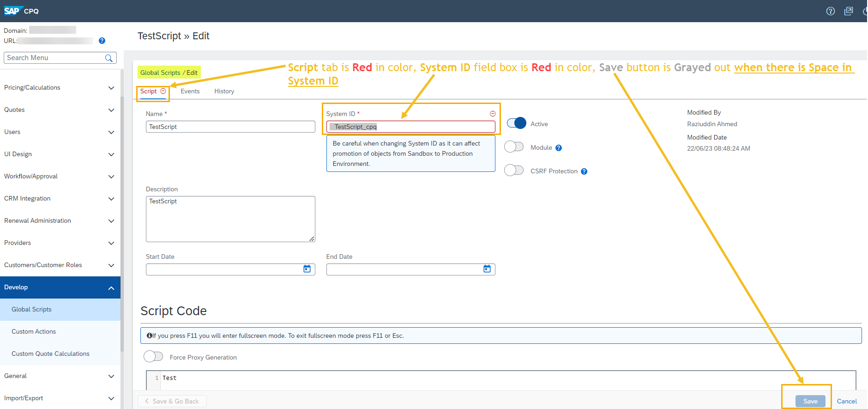Screen dimensions: 868x409
Task: Click the 'TestScript » Edit' page title
Action: click(x=174, y=36)
